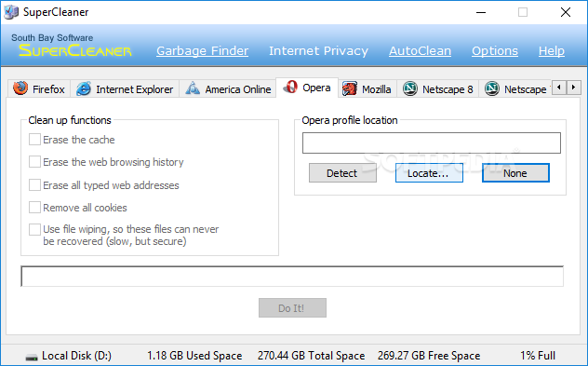Open the Garbage Finder section

pyautogui.click(x=203, y=50)
